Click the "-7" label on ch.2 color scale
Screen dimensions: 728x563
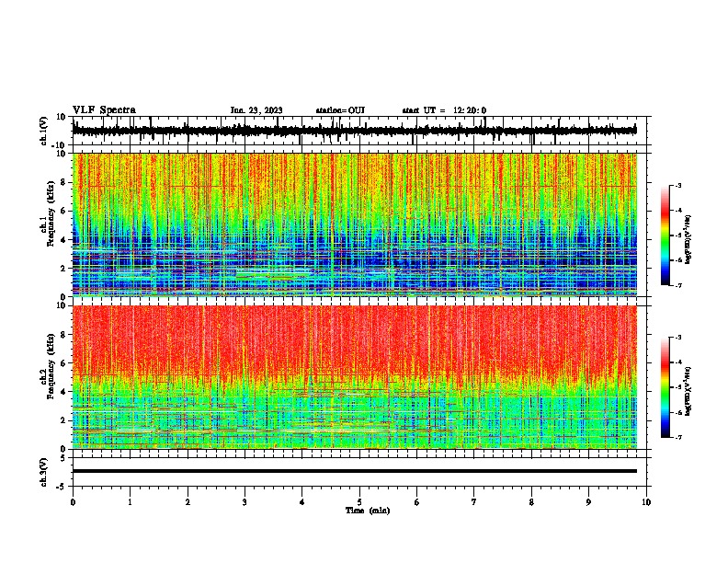pos(678,438)
